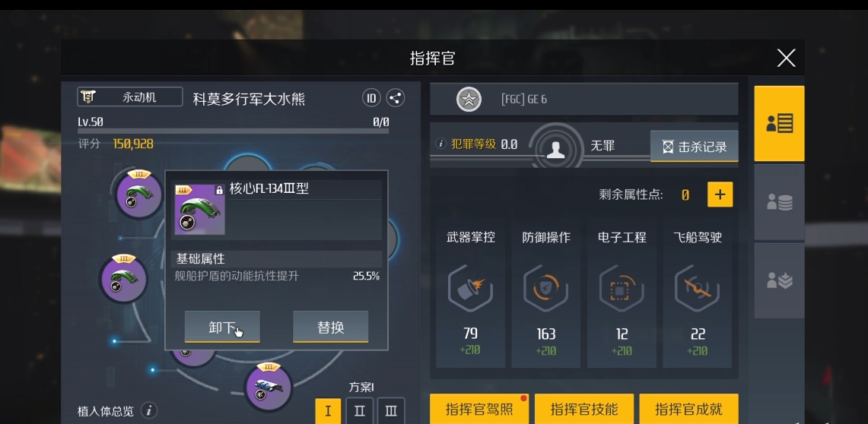Click the crime level info icon

pos(441,144)
